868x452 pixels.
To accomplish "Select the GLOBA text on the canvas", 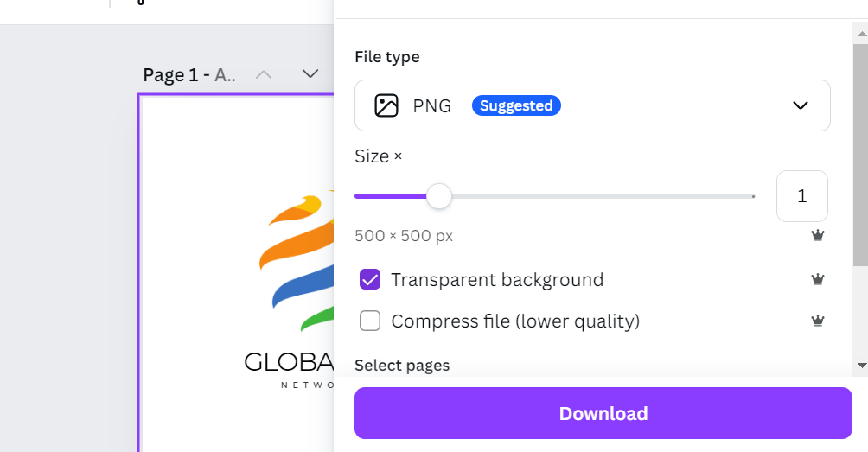I will (x=289, y=361).
